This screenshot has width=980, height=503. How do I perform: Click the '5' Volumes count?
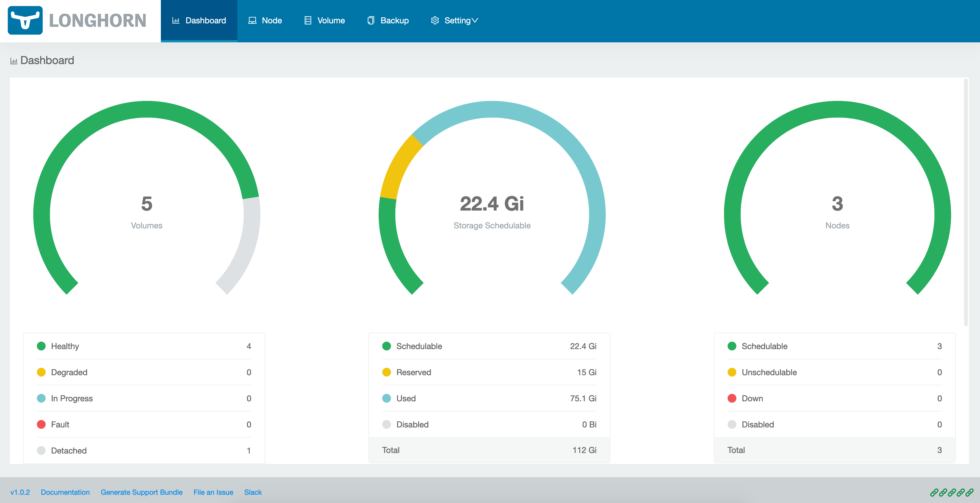tap(147, 203)
